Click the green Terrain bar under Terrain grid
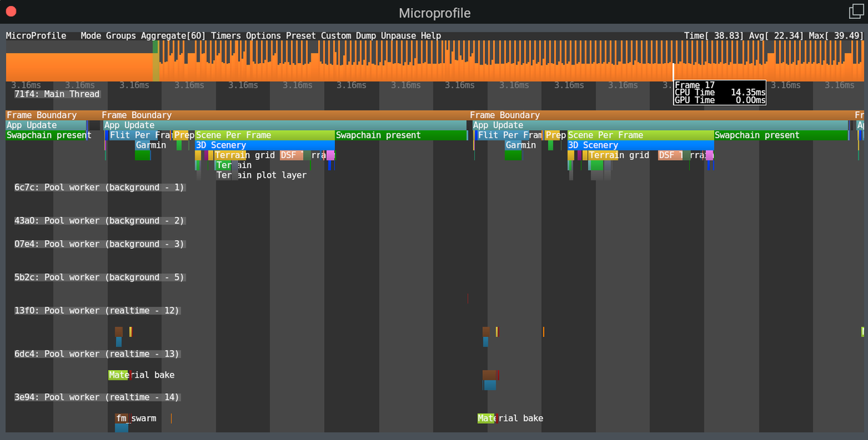Image resolution: width=868 pixels, height=440 pixels. [223, 165]
